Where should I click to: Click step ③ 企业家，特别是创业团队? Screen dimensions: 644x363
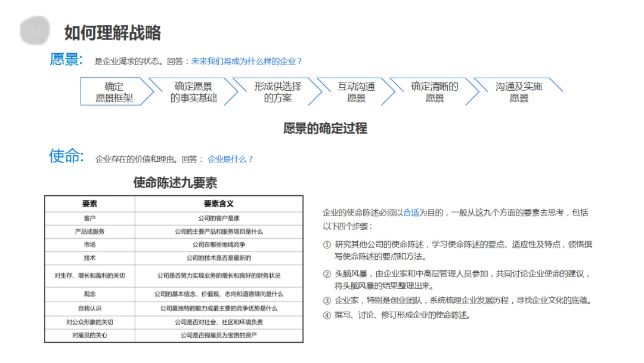459,300
